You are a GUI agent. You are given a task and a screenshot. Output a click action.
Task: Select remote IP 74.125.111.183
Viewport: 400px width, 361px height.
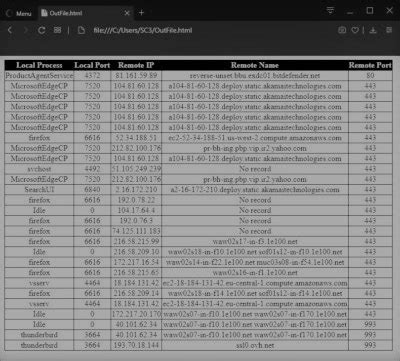(x=136, y=231)
